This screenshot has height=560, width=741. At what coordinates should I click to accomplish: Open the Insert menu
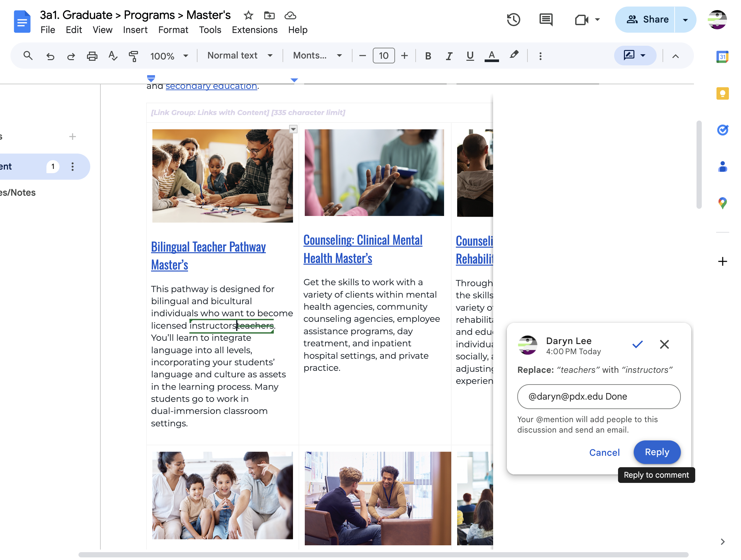click(135, 30)
